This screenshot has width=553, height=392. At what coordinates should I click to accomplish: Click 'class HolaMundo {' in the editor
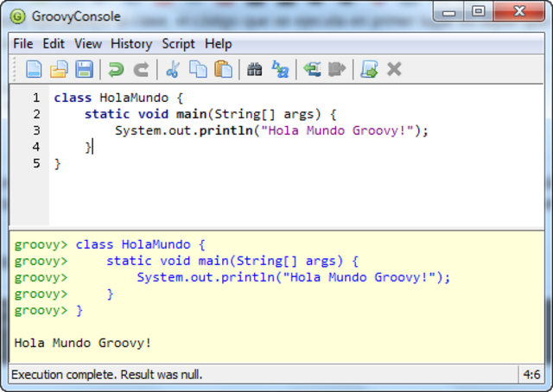tap(118, 98)
